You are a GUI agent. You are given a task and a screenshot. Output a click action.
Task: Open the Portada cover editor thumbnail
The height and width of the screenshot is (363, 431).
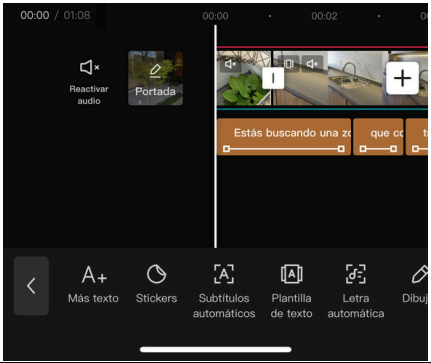point(155,78)
